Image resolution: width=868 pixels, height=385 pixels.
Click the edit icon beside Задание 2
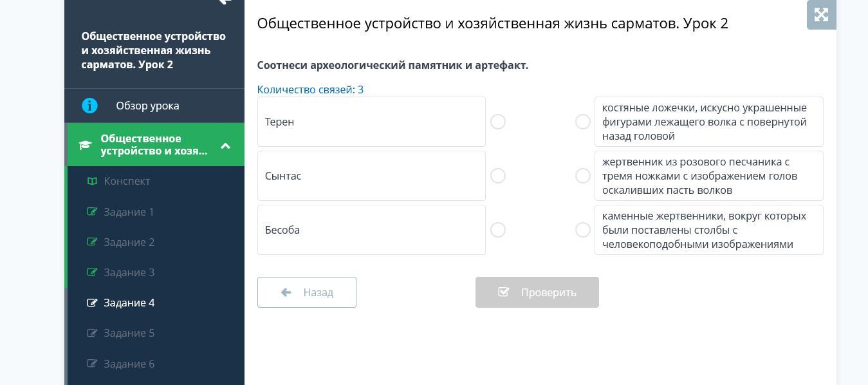pos(92,242)
